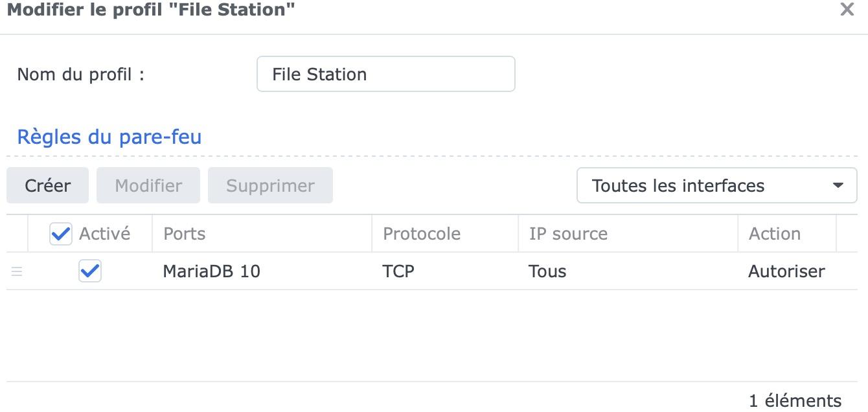Open the "Toutes les interfaces" dropdown
Image resolution: width=868 pixels, height=412 pixels.
point(716,186)
